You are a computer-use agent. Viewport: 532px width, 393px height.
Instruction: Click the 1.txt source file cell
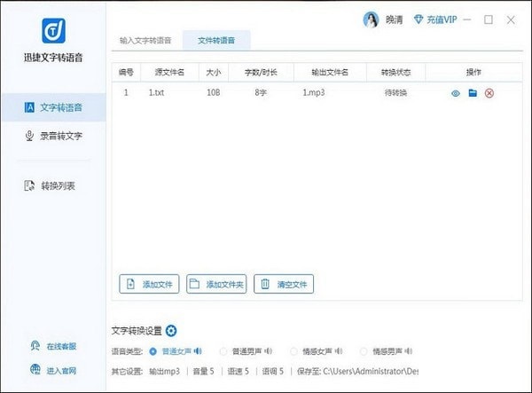(156, 92)
